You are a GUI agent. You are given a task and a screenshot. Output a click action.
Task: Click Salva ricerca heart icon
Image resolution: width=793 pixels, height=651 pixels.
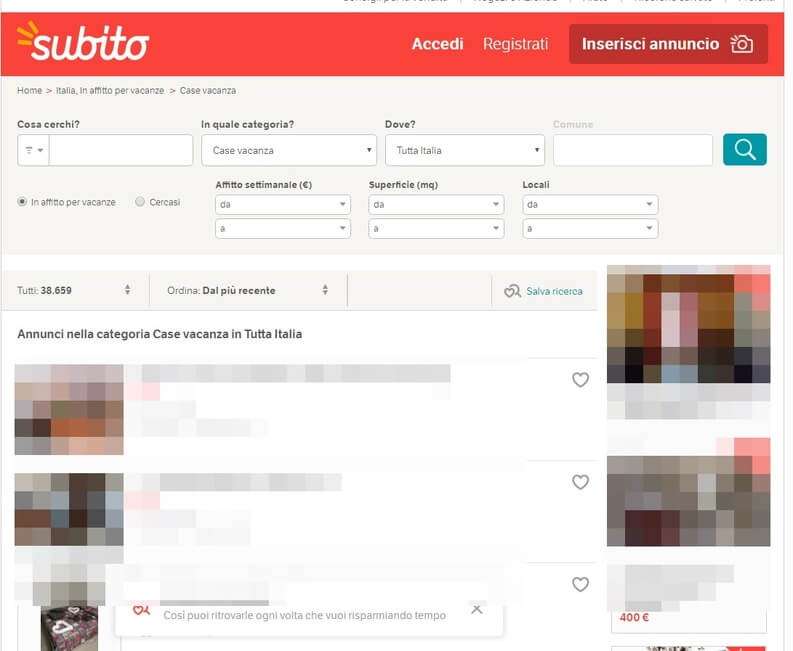pos(512,291)
